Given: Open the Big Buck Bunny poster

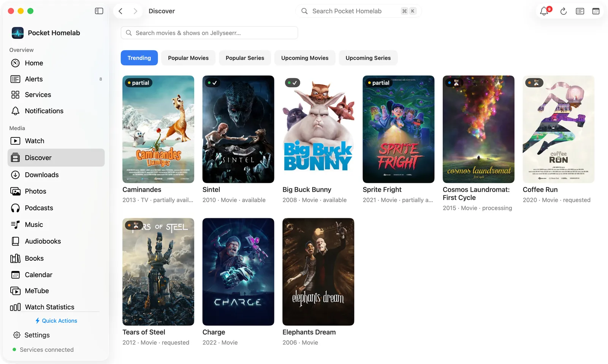Looking at the screenshot, I should pyautogui.click(x=318, y=129).
